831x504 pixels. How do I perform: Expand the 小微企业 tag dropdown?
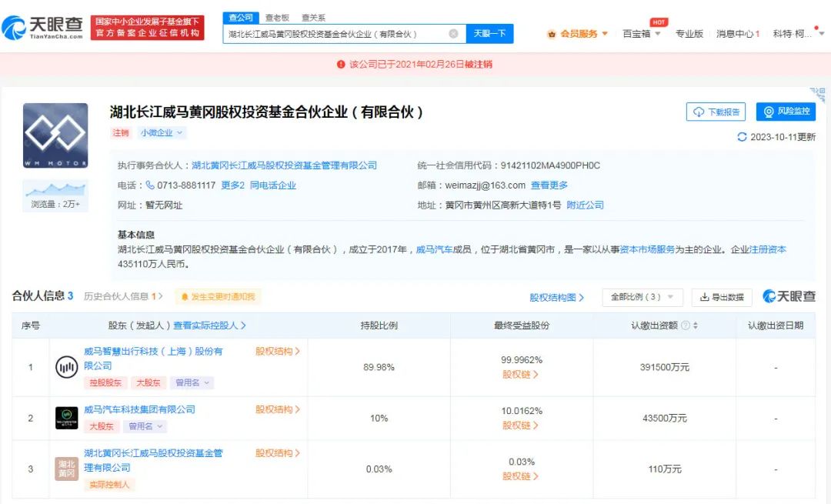[161, 132]
